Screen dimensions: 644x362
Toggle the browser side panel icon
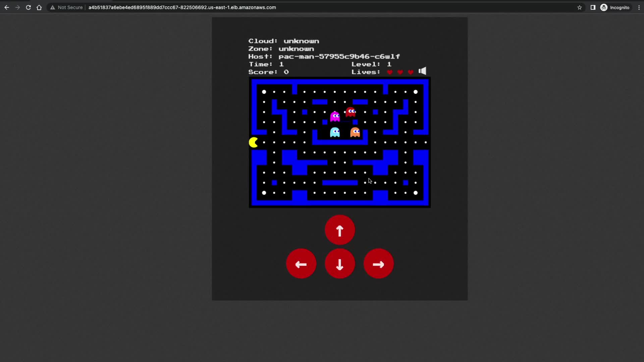pos(593,7)
